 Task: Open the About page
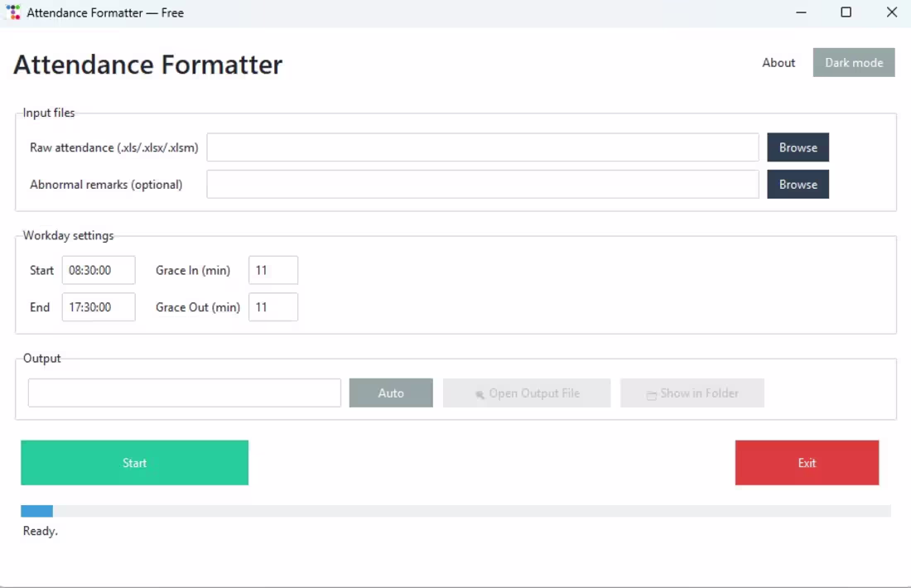click(778, 63)
